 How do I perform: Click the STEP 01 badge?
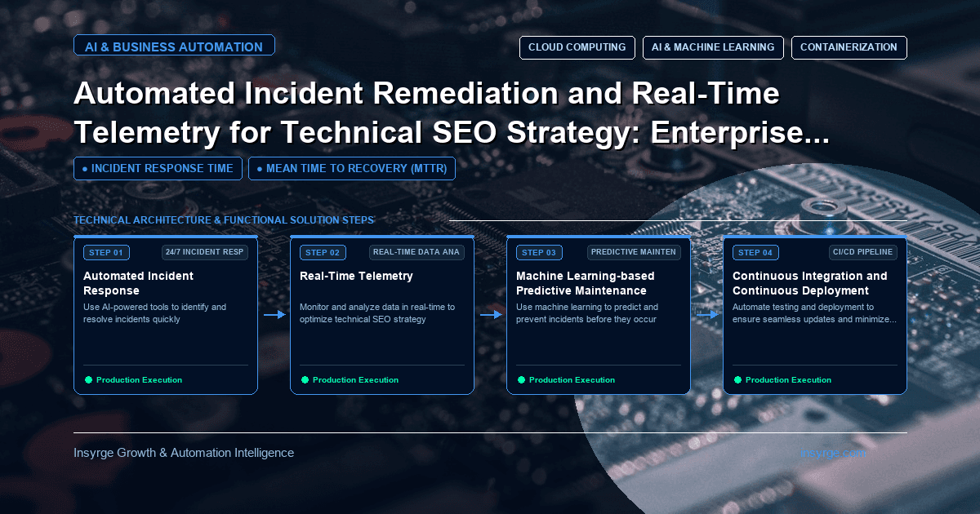pyautogui.click(x=105, y=252)
